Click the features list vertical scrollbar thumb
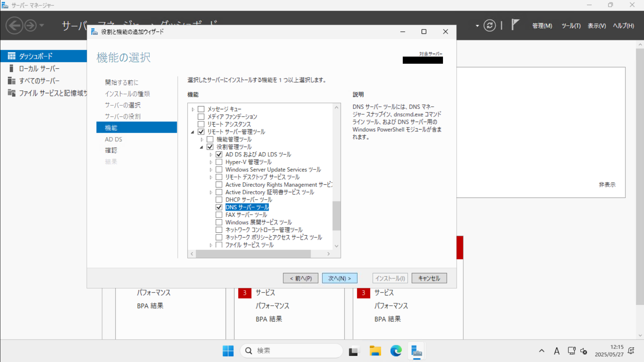644x362 pixels. coord(336,216)
